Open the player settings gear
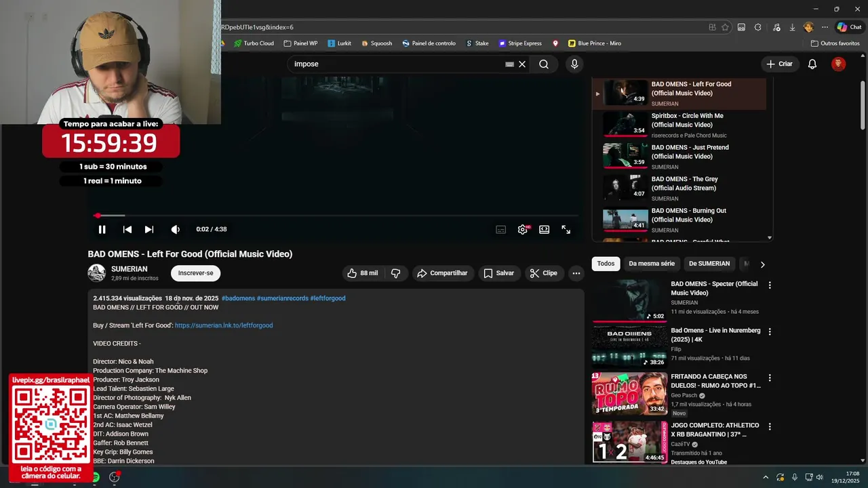This screenshot has height=488, width=868. coord(523,230)
